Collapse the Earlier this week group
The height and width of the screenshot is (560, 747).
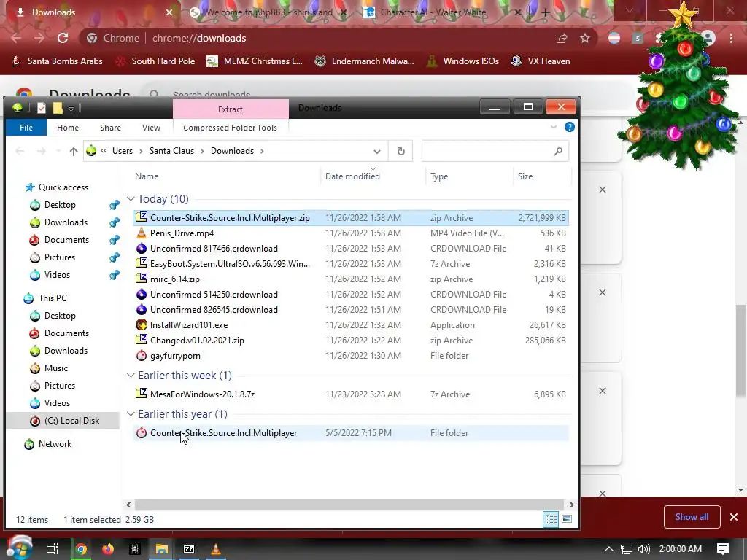pyautogui.click(x=131, y=376)
